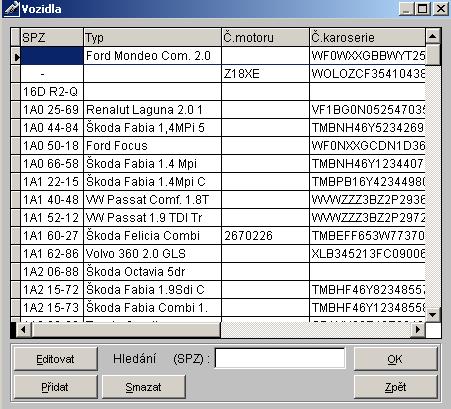Select body number starting TMBNH46Y5234269
The width and height of the screenshot is (451, 409).
[x=367, y=128]
